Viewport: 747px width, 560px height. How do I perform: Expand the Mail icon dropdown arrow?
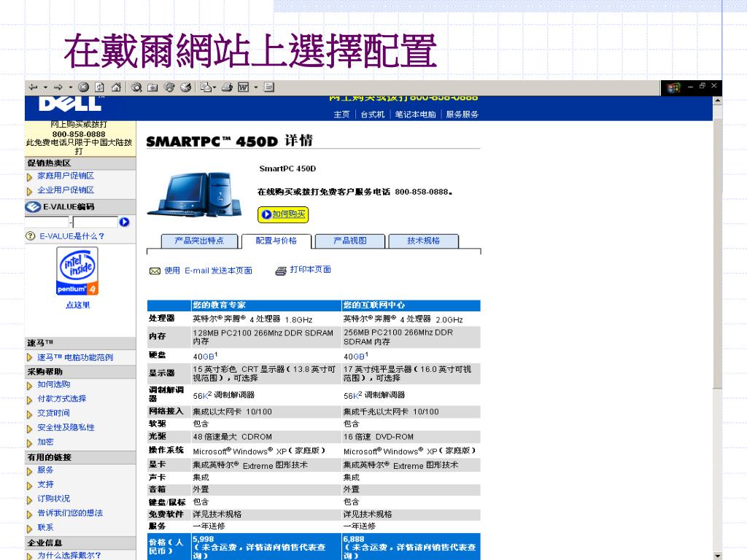pos(214,87)
